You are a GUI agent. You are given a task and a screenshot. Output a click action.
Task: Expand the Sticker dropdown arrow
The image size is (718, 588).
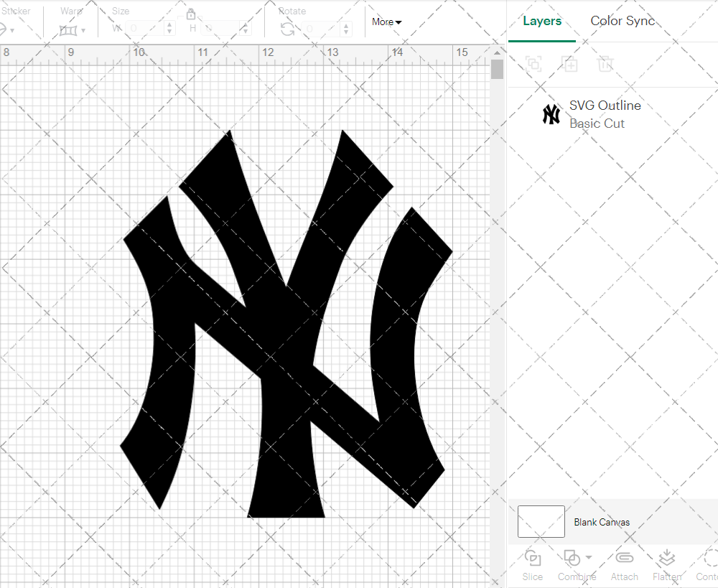coord(12,31)
